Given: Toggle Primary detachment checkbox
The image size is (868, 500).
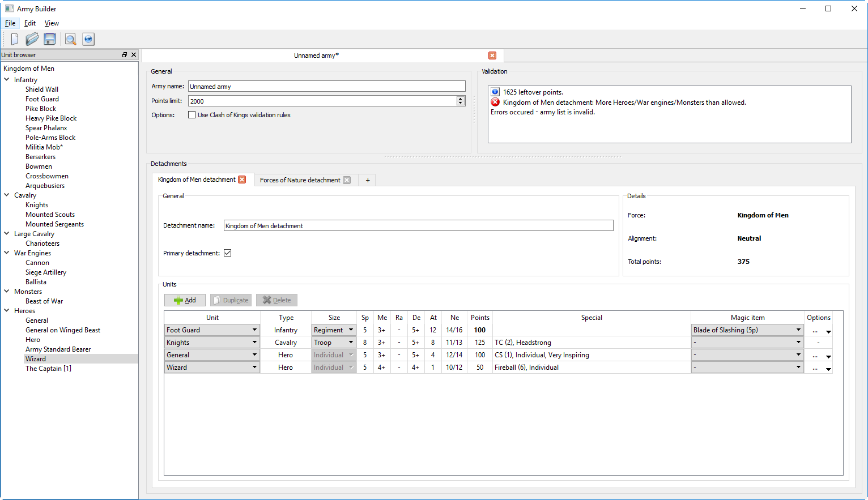Looking at the screenshot, I should pos(227,253).
